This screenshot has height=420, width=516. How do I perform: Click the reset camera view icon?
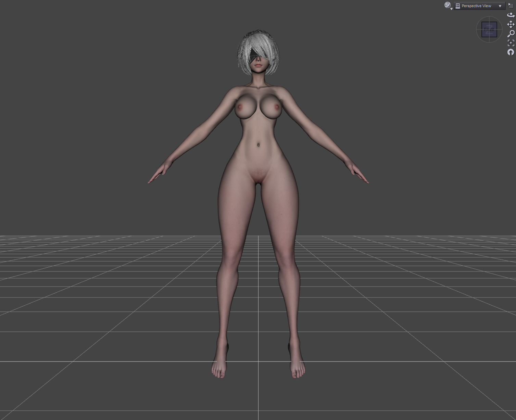[511, 52]
